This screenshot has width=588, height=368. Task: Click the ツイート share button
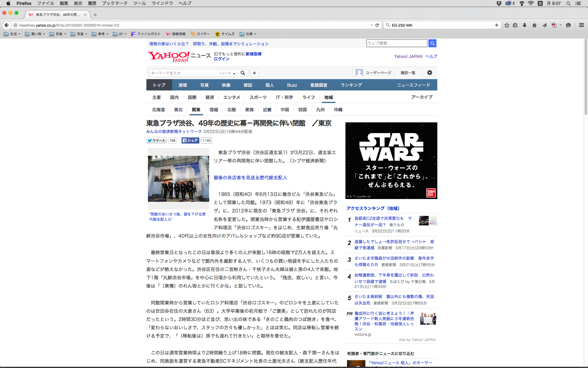pos(156,140)
